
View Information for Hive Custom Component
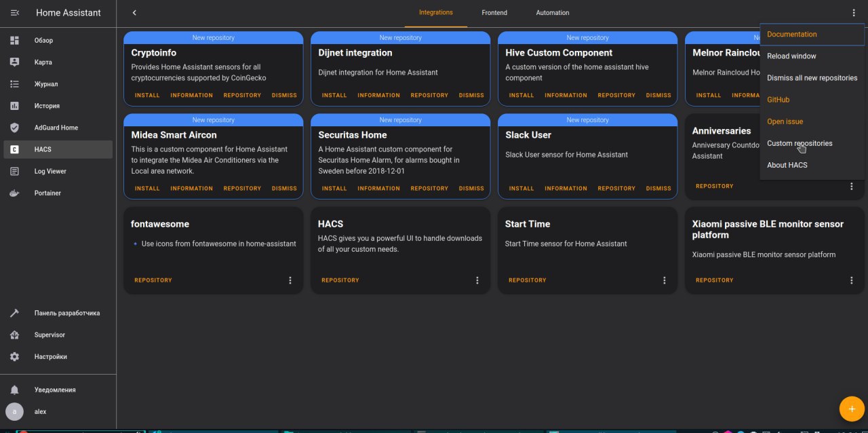566,96
